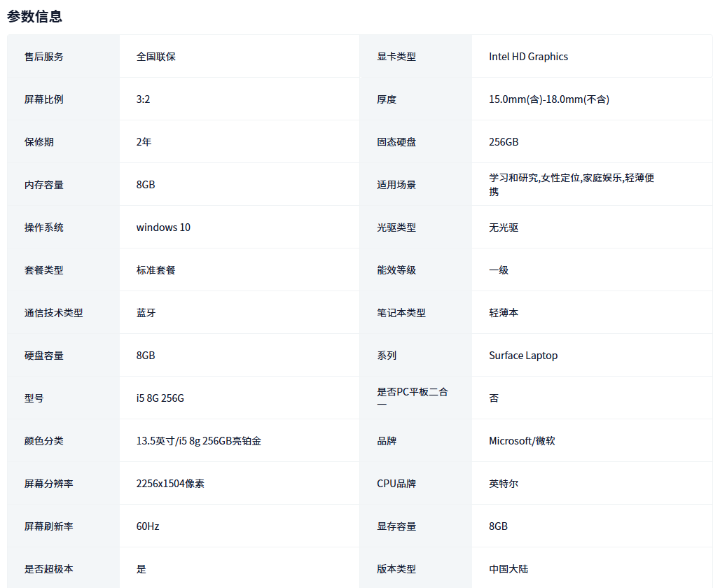Click the 8GB value in 硬盘容量 row

click(146, 356)
